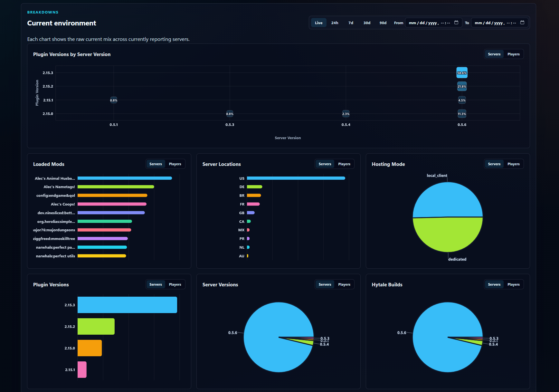
Task: Select the 90d time range
Action: (383, 23)
